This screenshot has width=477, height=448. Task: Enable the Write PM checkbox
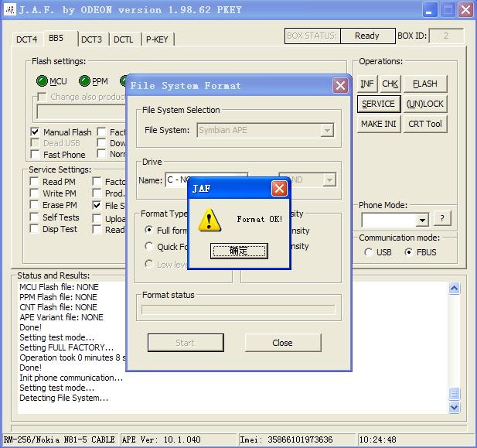coord(34,193)
